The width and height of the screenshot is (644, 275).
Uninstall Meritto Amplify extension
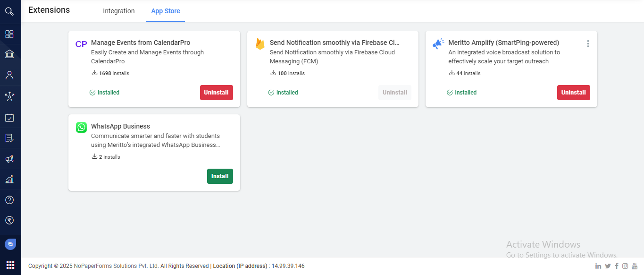click(573, 93)
